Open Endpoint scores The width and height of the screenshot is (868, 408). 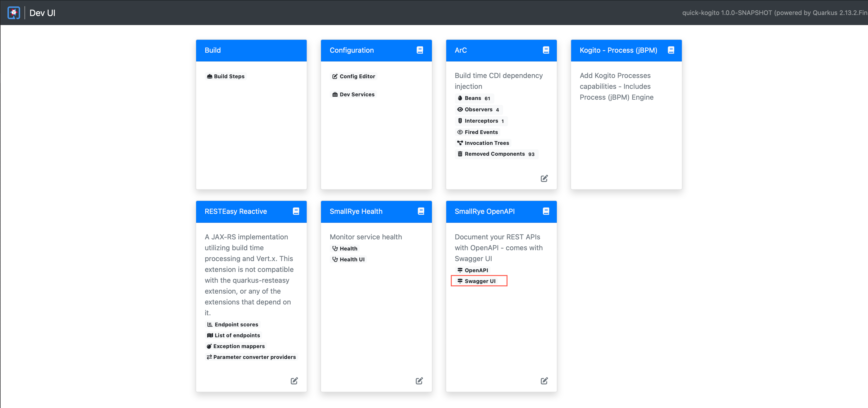click(232, 324)
